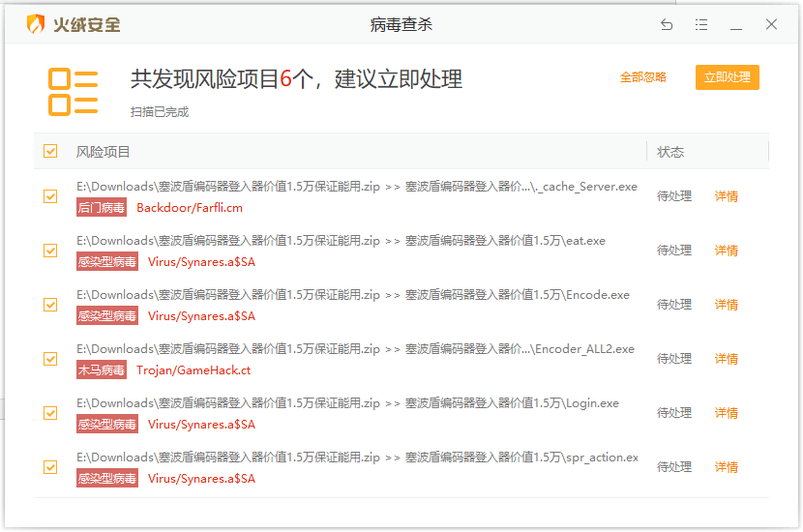This screenshot has width=803, height=532.
Task: Click the eat.exe file path
Action: coord(342,241)
